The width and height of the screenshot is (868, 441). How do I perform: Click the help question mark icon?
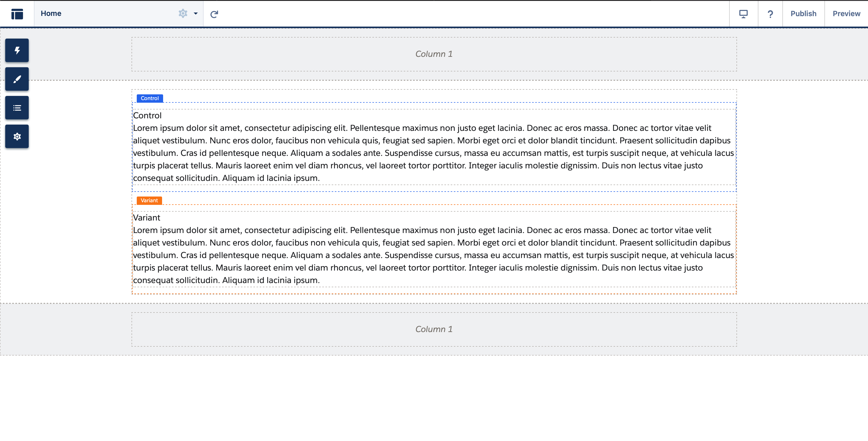coord(770,14)
